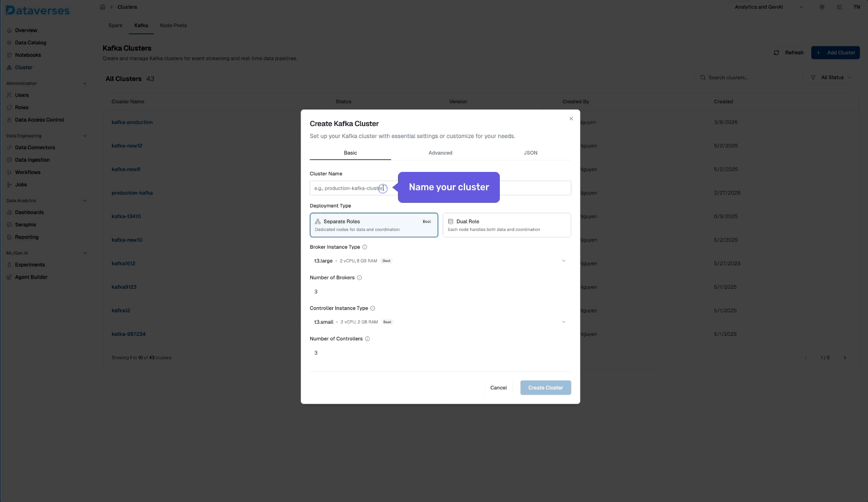Focus the Cluster Name input field
This screenshot has width=868, height=502.
(x=440, y=188)
